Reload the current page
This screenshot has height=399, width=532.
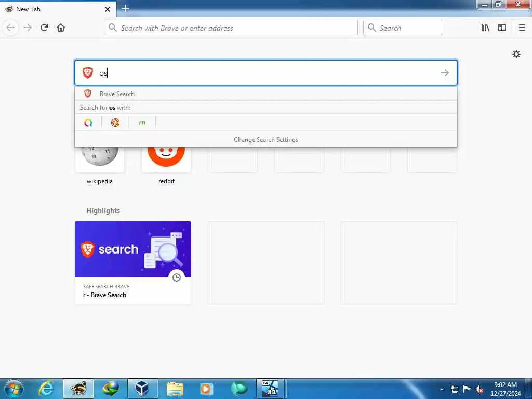click(x=44, y=28)
